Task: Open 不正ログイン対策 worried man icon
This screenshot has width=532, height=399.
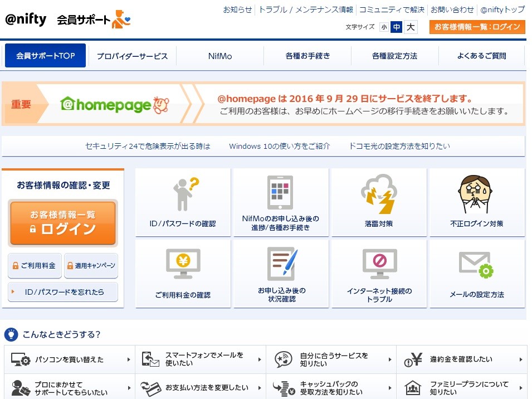Action: pos(475,194)
